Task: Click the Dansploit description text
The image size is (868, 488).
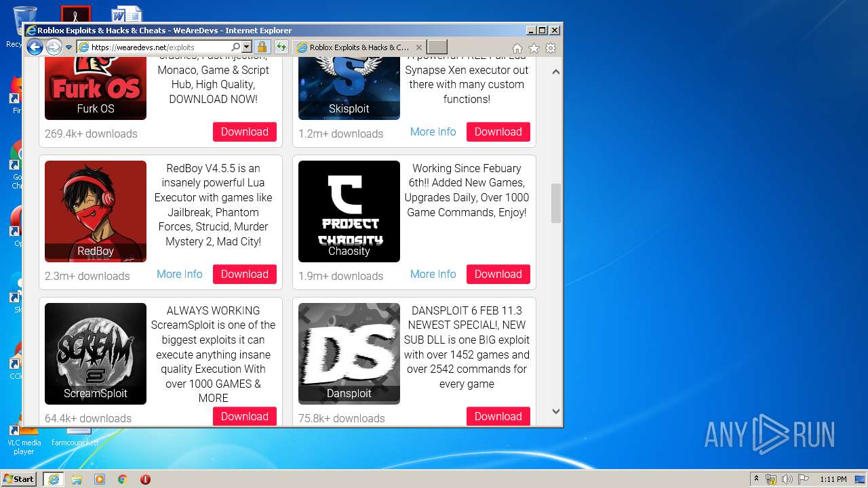Action: pyautogui.click(x=467, y=347)
